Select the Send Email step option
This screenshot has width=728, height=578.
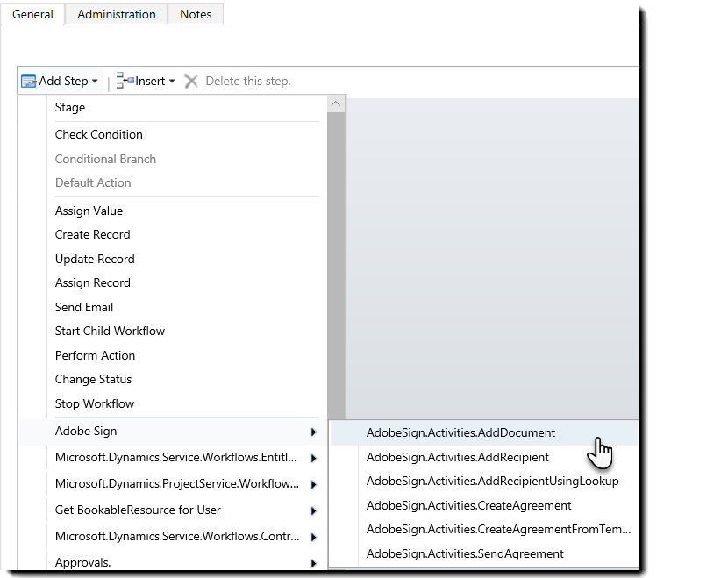pos(83,306)
